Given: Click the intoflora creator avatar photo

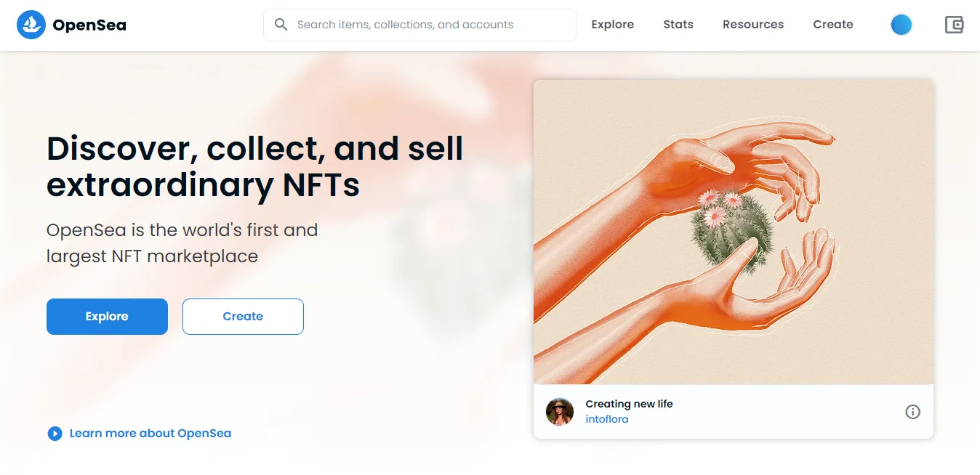Looking at the screenshot, I should point(560,412).
